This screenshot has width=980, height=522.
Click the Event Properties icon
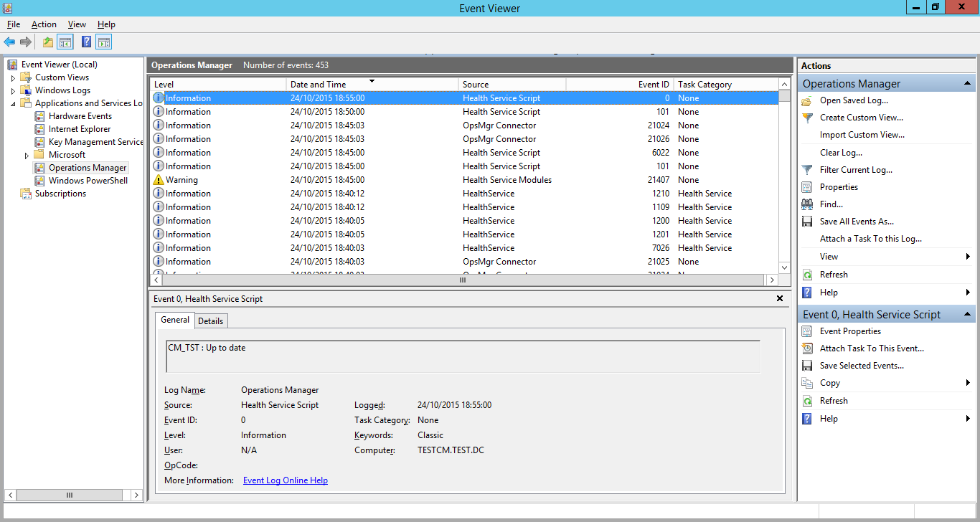(x=807, y=331)
